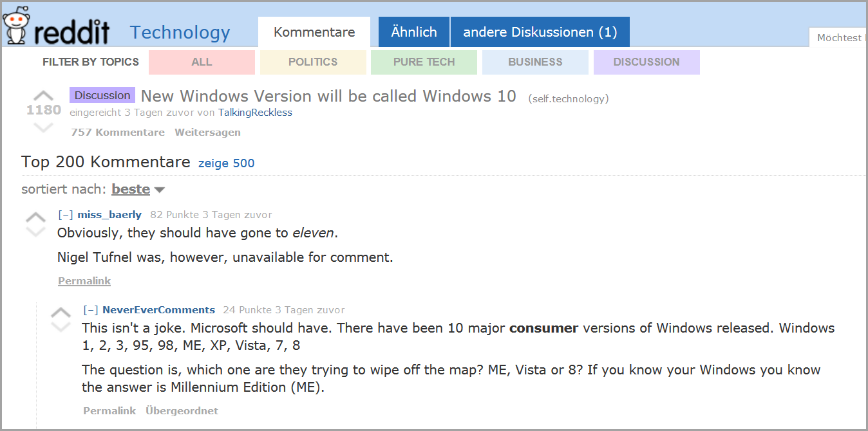Open TalkingReckless user profile
The height and width of the screenshot is (431, 868).
click(x=255, y=113)
